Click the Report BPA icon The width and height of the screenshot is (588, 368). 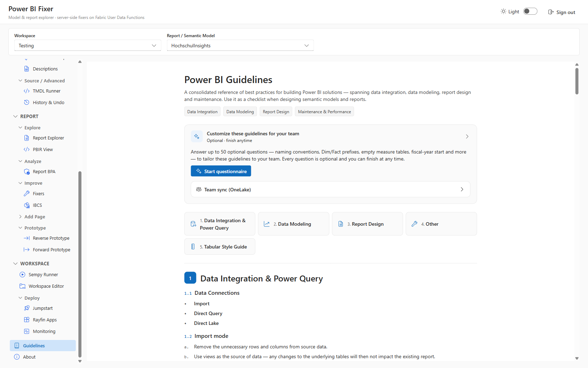click(27, 171)
